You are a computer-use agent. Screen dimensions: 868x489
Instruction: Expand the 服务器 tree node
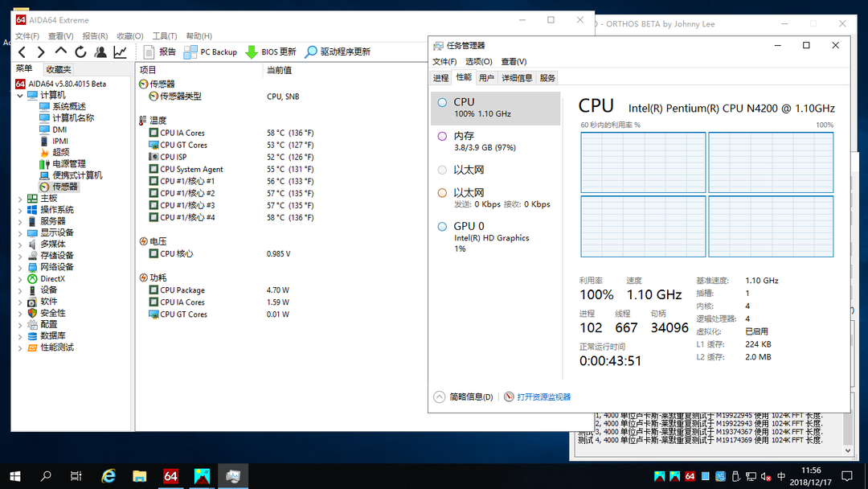(20, 221)
